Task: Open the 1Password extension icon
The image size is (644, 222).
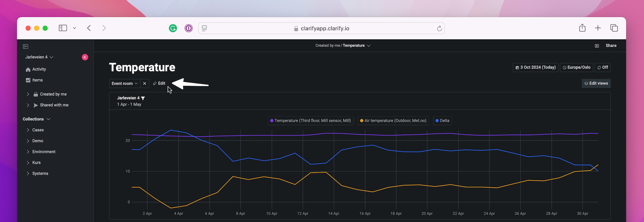Action: point(189,28)
